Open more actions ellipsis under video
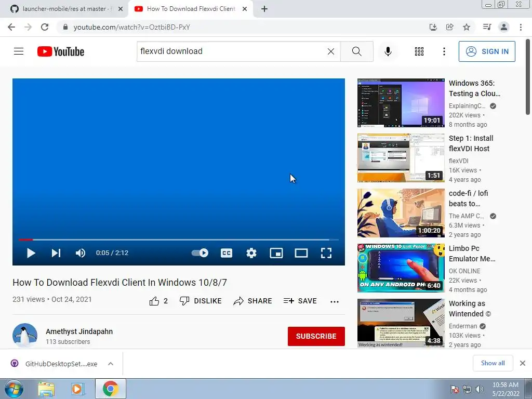 click(x=335, y=302)
